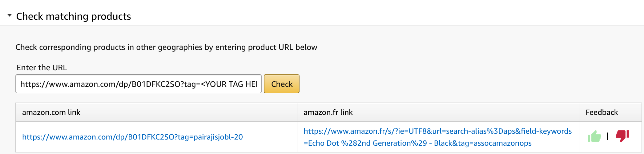Collapse the Check matching products section
This screenshot has height=154, width=644.
click(10, 15)
